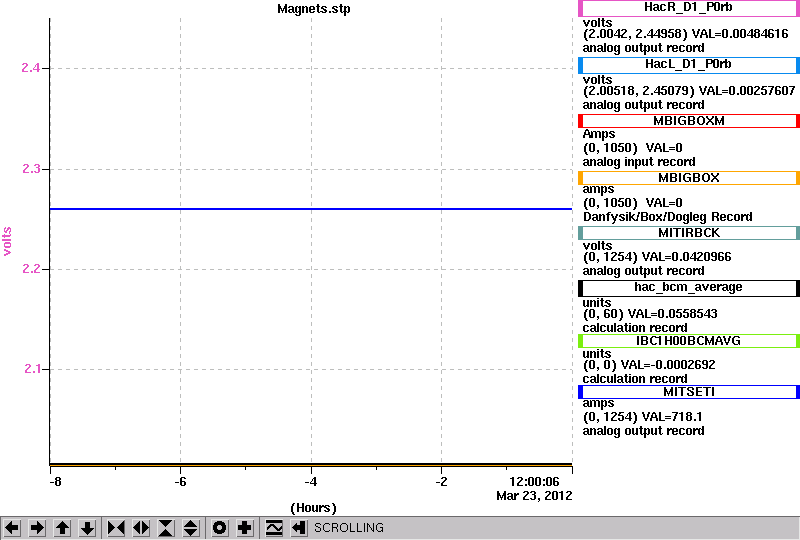This screenshot has height=540, width=800.
Task: Zoom in on the vertical axis
Action: (x=166, y=528)
